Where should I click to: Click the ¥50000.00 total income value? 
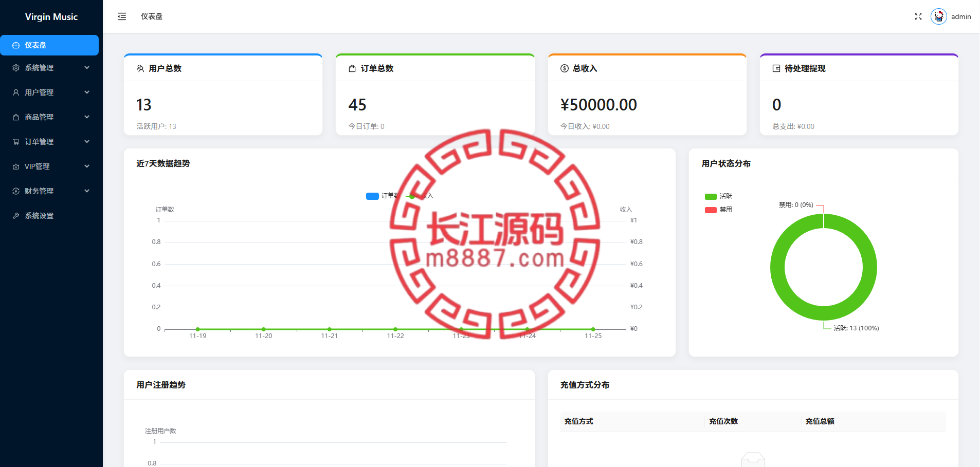point(598,105)
